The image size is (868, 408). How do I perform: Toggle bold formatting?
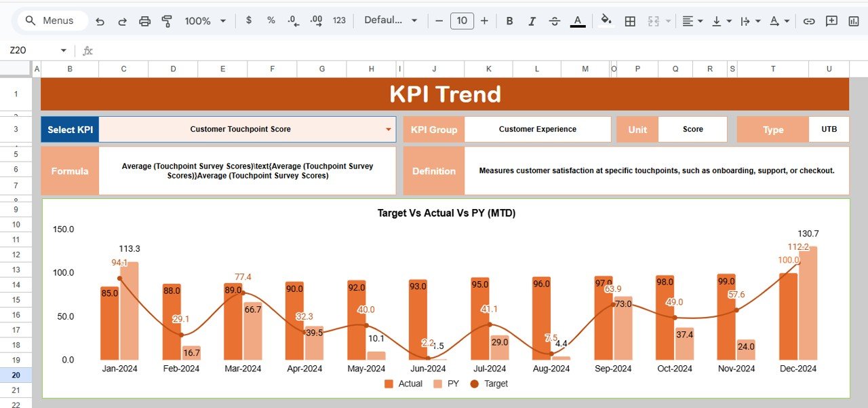click(509, 21)
